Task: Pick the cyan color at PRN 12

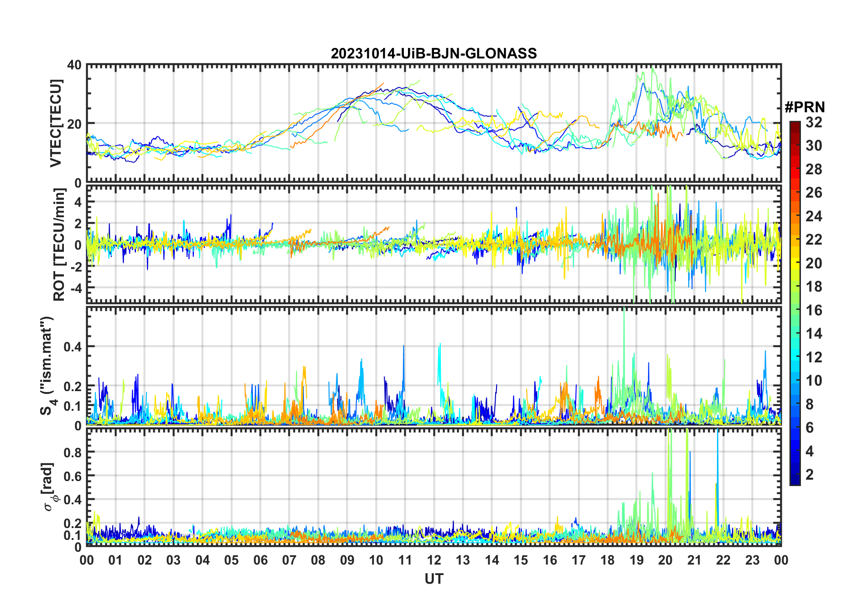Action: click(x=795, y=357)
